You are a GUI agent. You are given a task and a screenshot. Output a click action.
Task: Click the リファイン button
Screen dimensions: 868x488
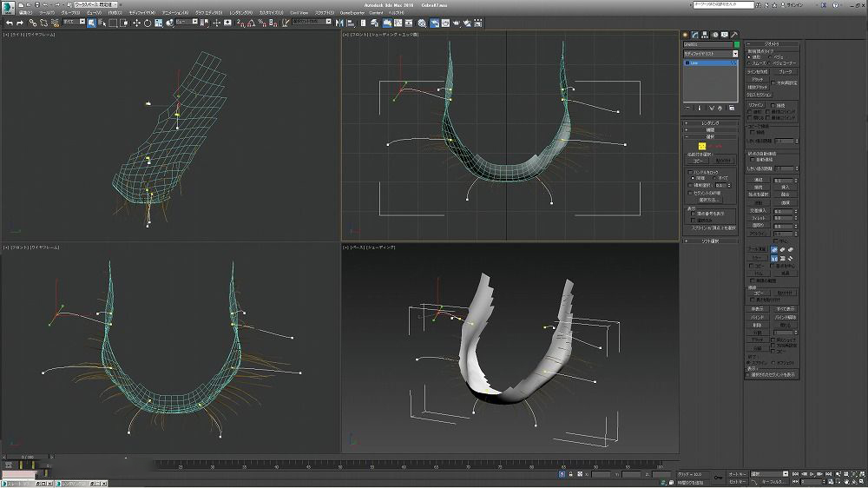pyautogui.click(x=757, y=104)
